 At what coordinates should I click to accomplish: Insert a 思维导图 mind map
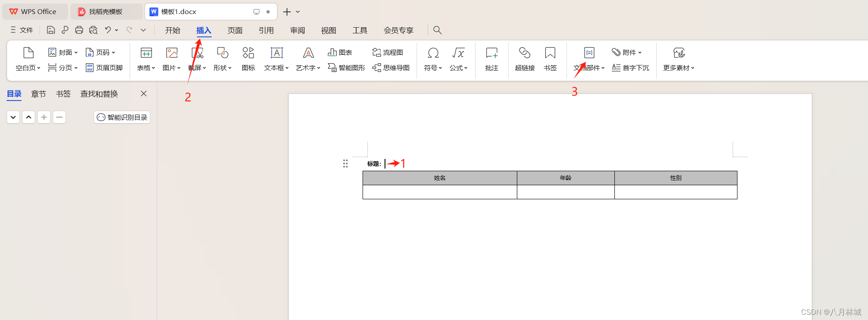(x=391, y=68)
